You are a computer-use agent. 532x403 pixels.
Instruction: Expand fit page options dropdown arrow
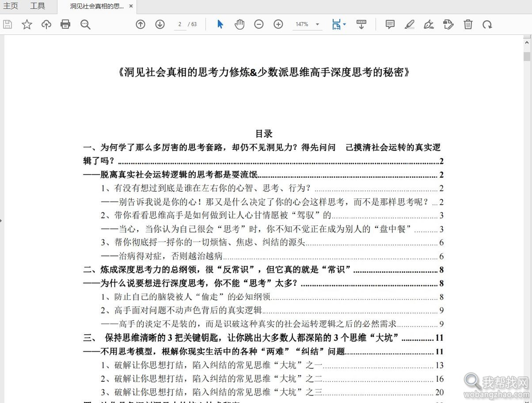(344, 24)
